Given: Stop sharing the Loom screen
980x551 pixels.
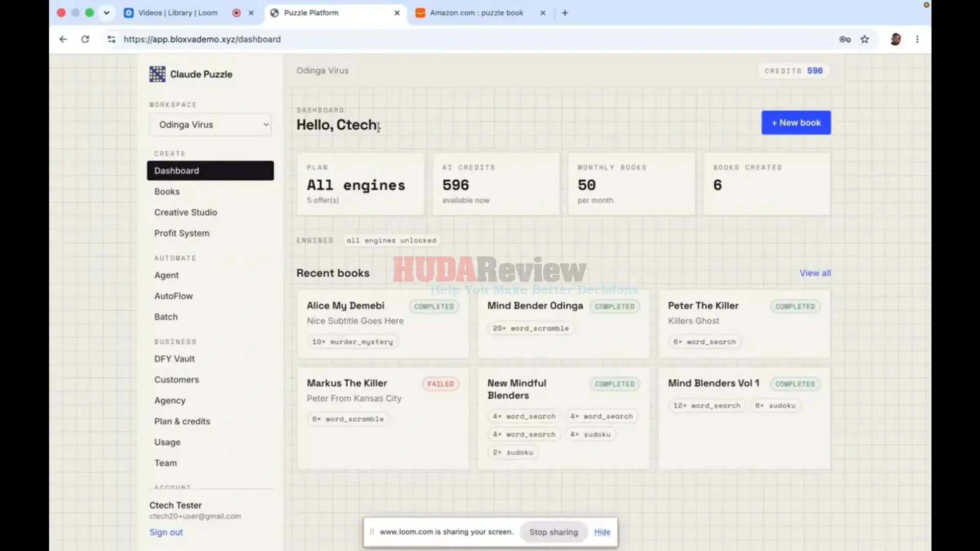Looking at the screenshot, I should [554, 532].
